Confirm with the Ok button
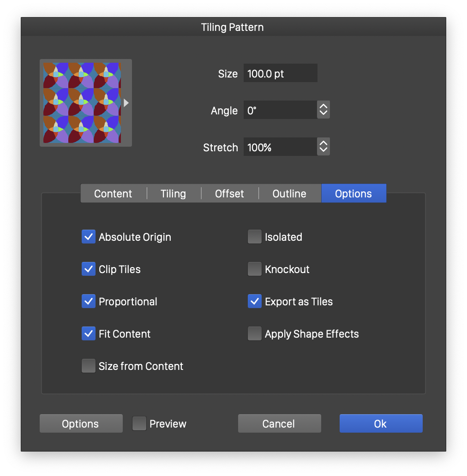Viewport: 467px width, 476px height. 381,424
